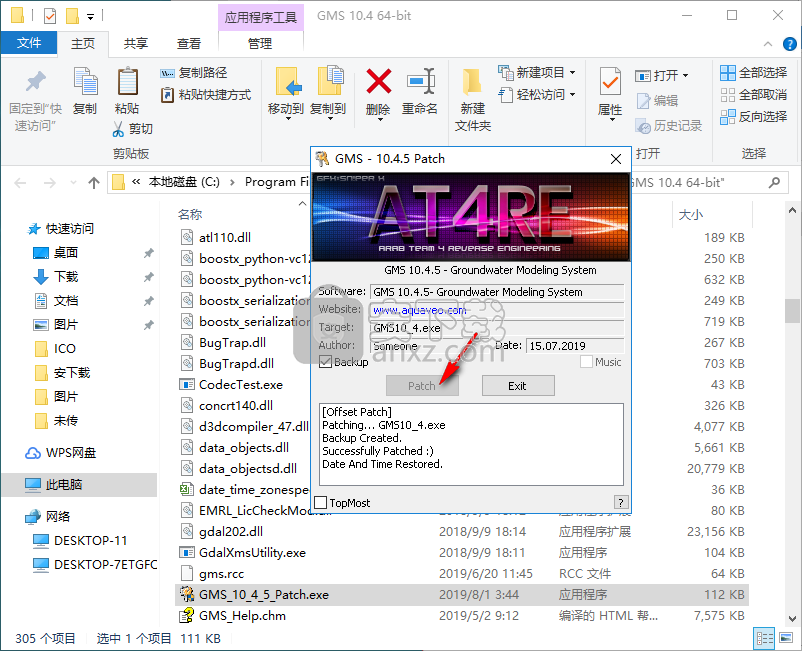Click the Paste clipboard icon
Viewport: 802px width, 651px height.
coord(127,81)
